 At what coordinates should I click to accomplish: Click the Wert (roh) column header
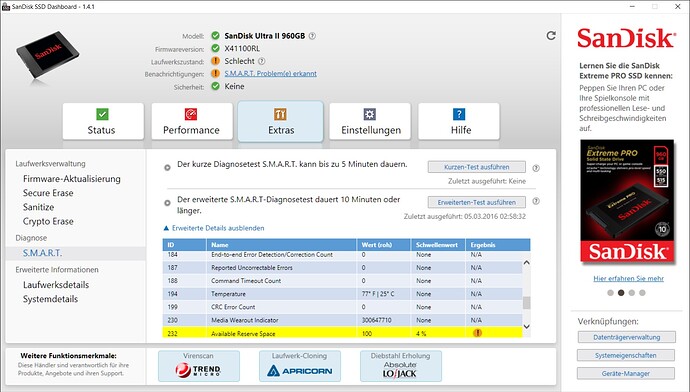(x=384, y=245)
